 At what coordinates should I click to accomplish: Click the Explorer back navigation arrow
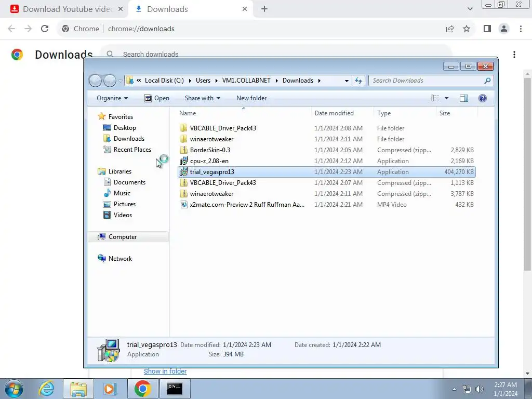pos(96,81)
